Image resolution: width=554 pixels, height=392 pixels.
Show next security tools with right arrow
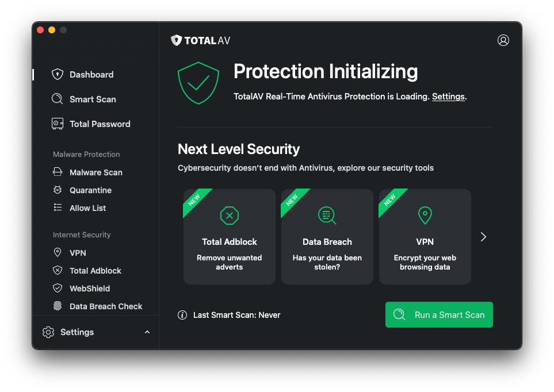(x=483, y=237)
